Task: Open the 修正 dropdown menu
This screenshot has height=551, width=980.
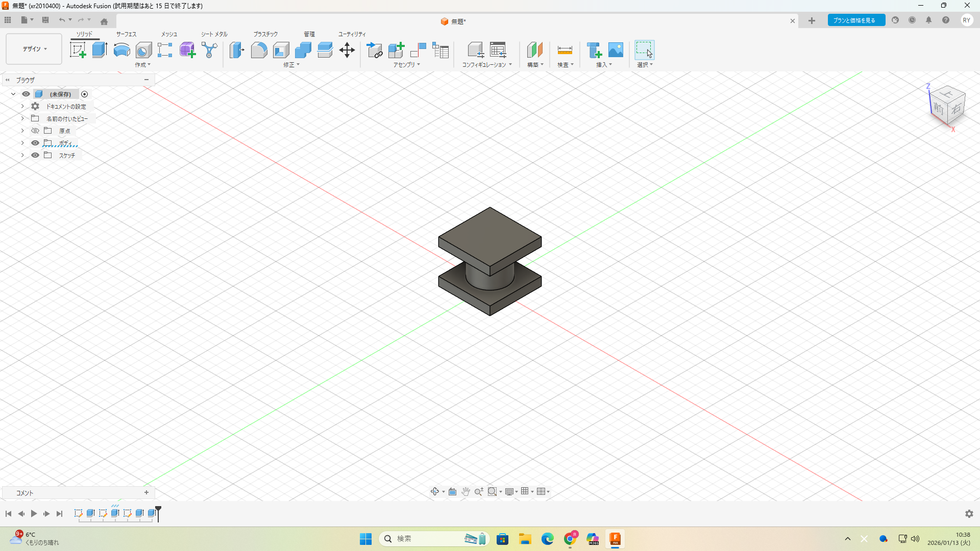Action: [x=291, y=65]
